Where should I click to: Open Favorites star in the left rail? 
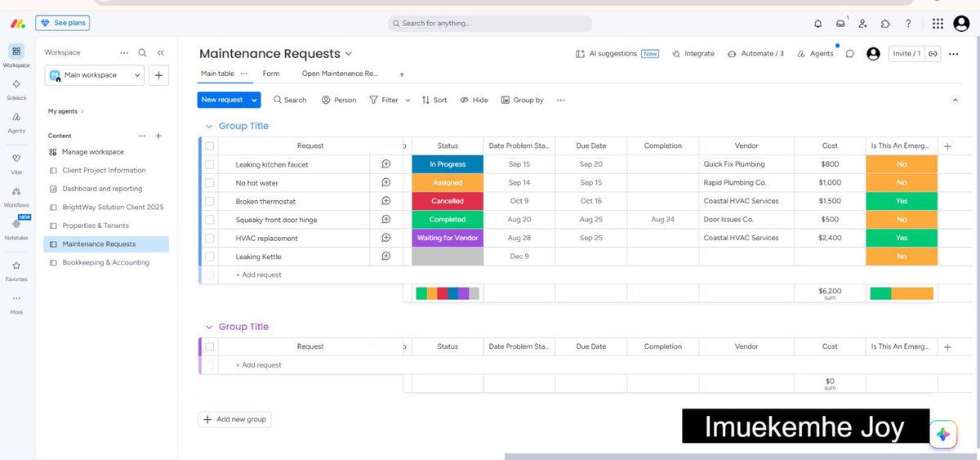pos(16,270)
